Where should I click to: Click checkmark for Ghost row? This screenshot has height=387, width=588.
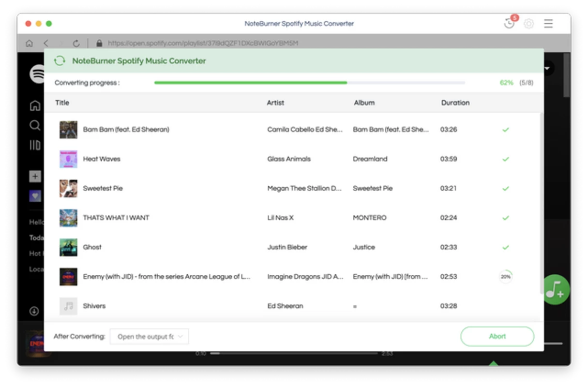[506, 247]
